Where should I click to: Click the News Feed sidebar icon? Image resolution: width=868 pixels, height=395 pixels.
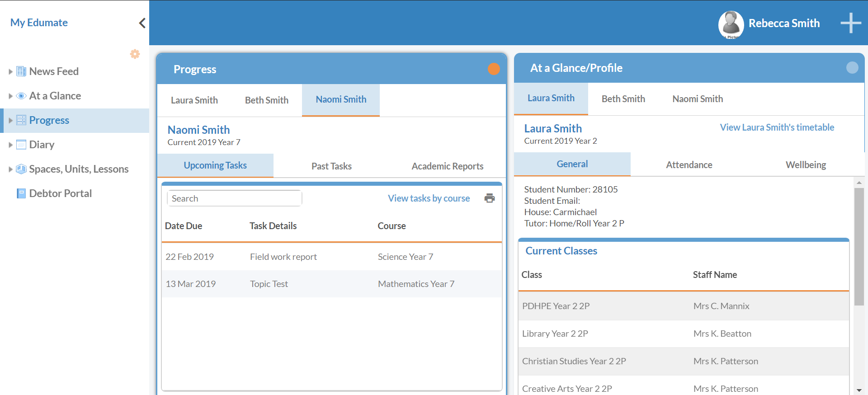click(21, 71)
